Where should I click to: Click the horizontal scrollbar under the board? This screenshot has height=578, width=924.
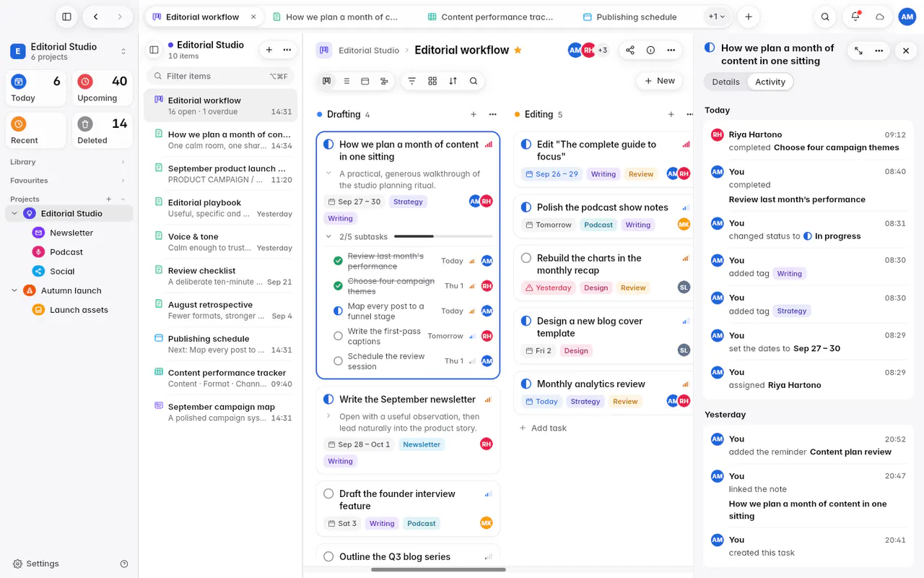click(438, 569)
